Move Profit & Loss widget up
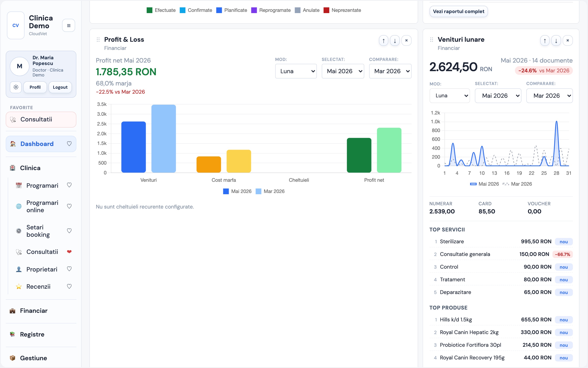The height and width of the screenshot is (368, 588). point(383,40)
